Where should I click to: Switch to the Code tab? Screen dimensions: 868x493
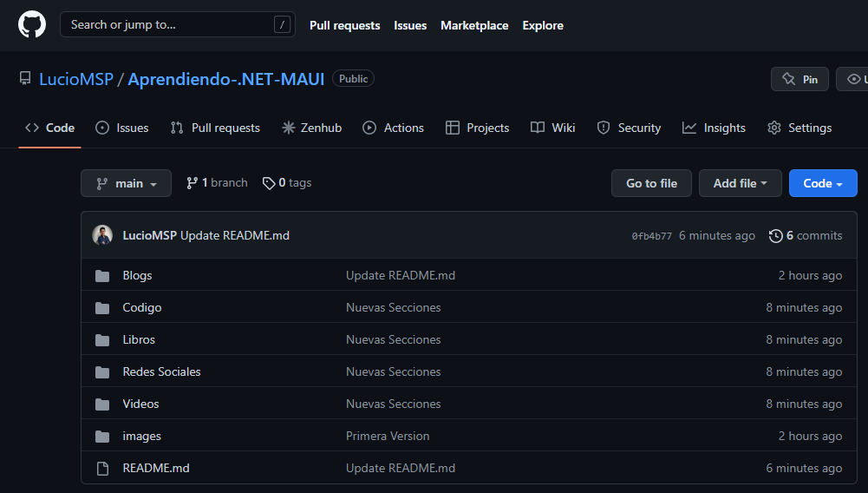49,128
